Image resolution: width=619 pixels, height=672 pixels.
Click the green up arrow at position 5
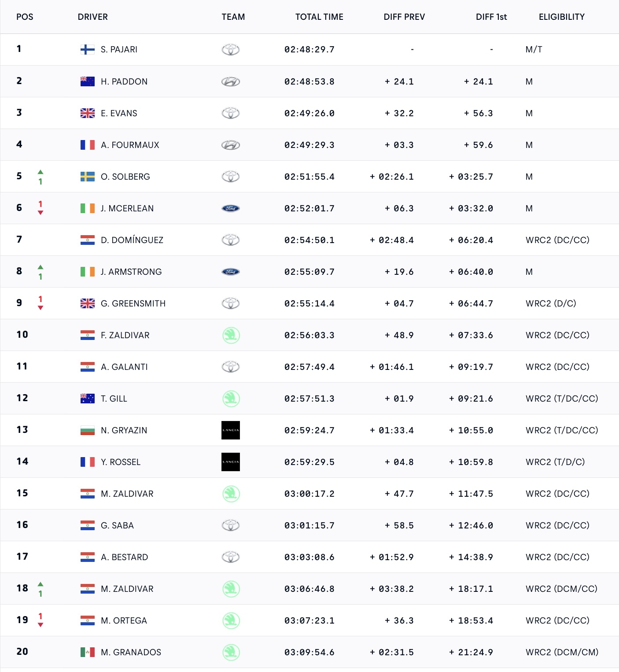[41, 172]
